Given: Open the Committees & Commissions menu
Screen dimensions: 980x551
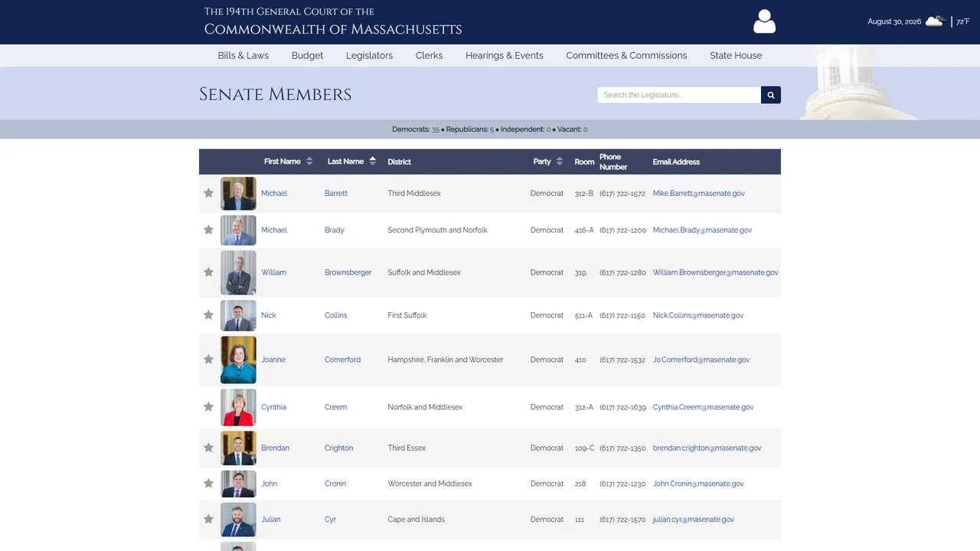Looking at the screenshot, I should pyautogui.click(x=626, y=55).
